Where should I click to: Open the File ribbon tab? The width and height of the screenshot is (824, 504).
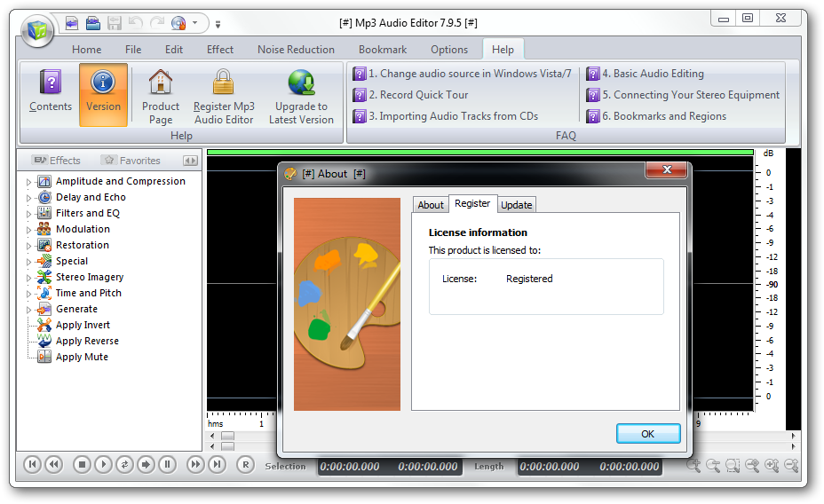pyautogui.click(x=133, y=50)
